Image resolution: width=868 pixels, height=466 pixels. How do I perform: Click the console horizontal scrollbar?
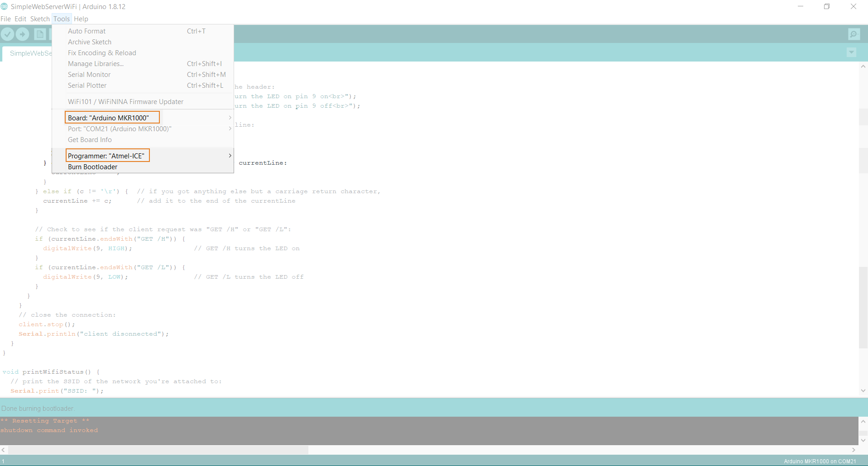click(158, 450)
